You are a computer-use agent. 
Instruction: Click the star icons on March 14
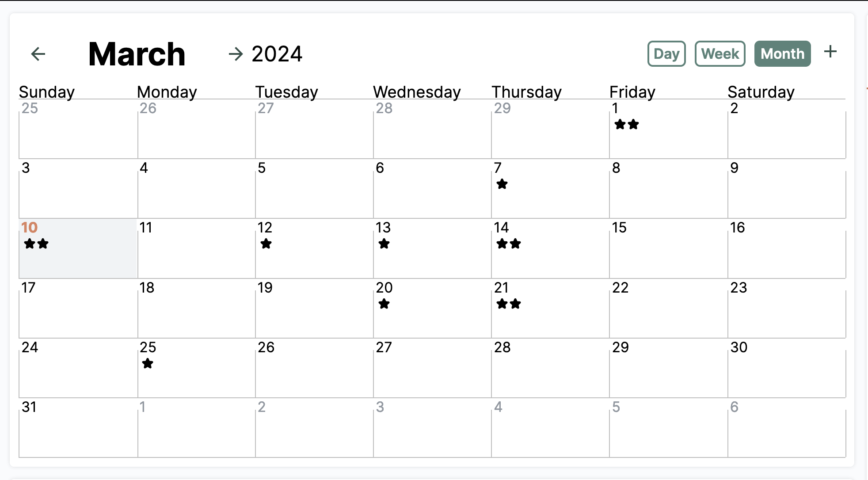509,244
